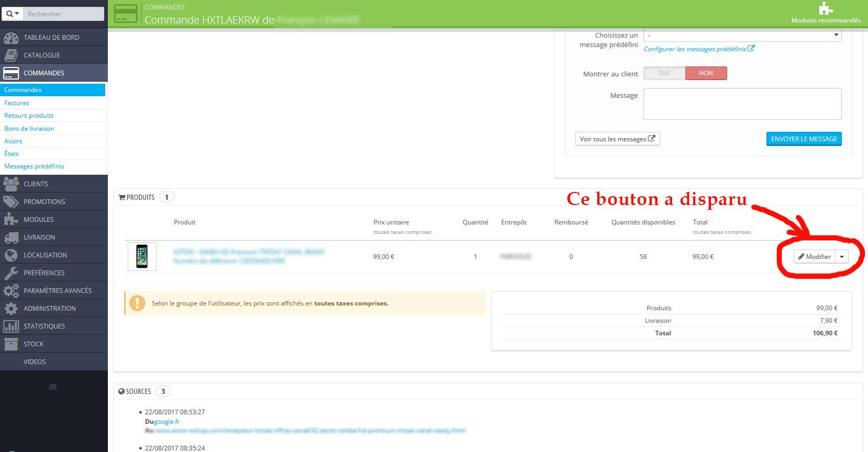
Task: Set Montrer au client to OUI
Action: tap(664, 73)
